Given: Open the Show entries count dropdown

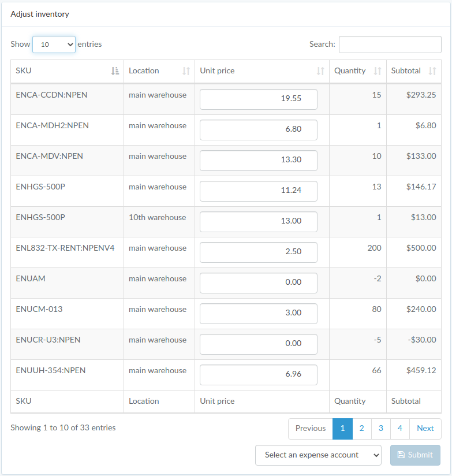Looking at the screenshot, I should 54,44.
